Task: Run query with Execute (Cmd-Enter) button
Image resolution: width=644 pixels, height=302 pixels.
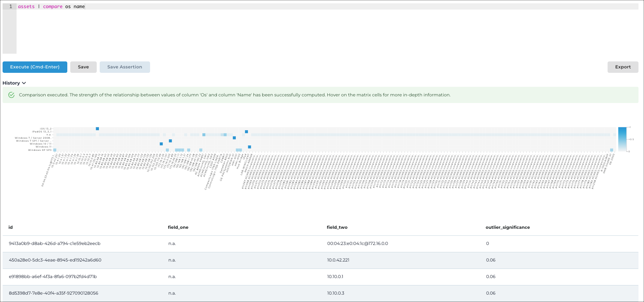Action: (x=35, y=67)
